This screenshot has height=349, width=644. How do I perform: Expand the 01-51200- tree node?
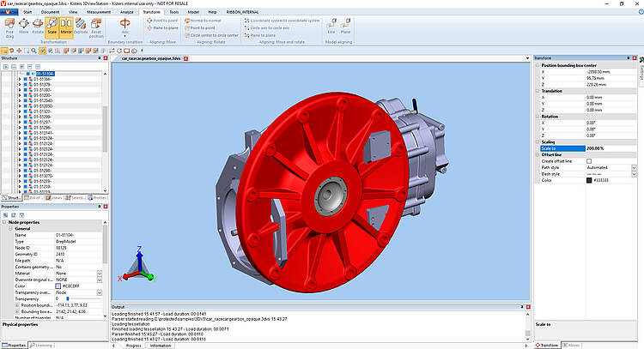(19, 95)
